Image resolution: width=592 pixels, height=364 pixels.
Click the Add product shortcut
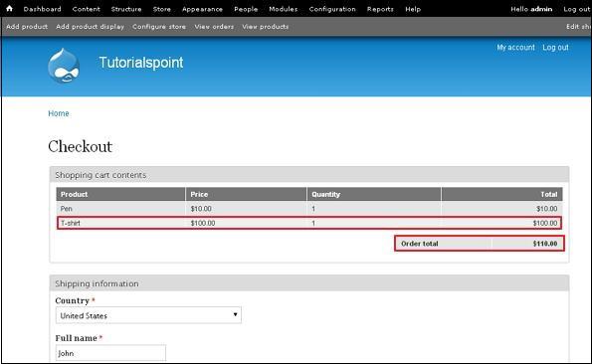click(x=27, y=27)
